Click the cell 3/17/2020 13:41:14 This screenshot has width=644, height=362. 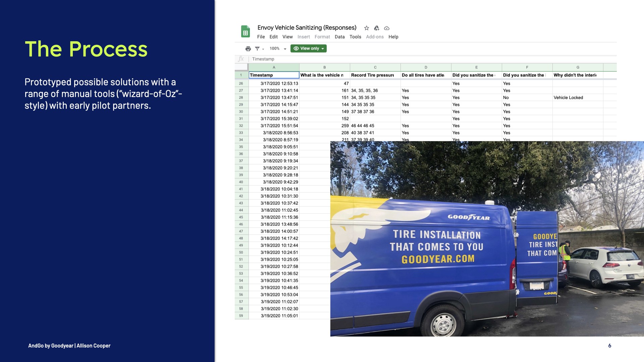pos(274,90)
